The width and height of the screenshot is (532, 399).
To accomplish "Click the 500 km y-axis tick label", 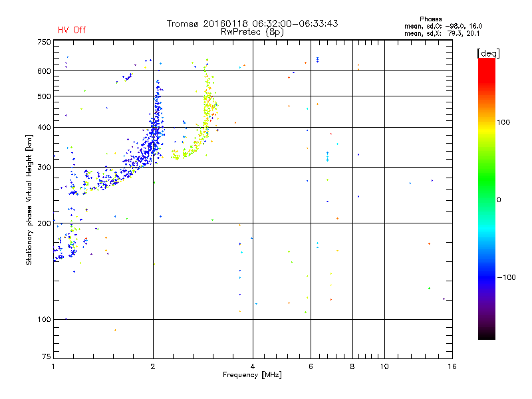I will [x=44, y=96].
